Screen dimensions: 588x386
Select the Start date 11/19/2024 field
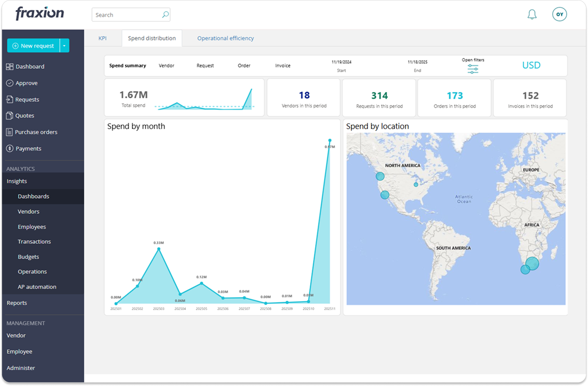[x=341, y=62]
